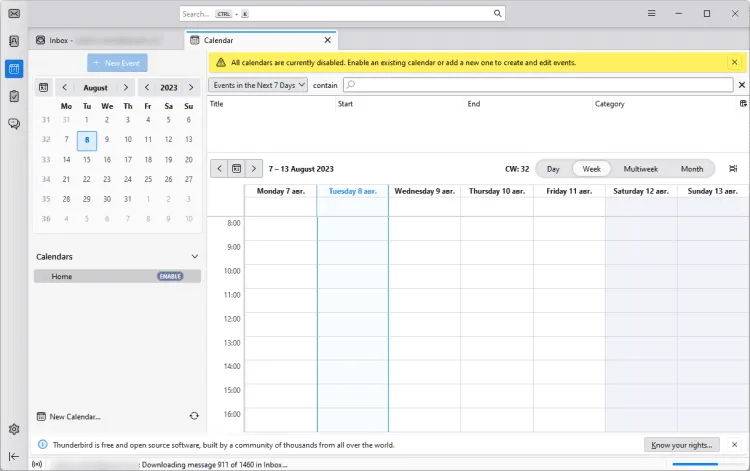Click the New Event button

117,63
